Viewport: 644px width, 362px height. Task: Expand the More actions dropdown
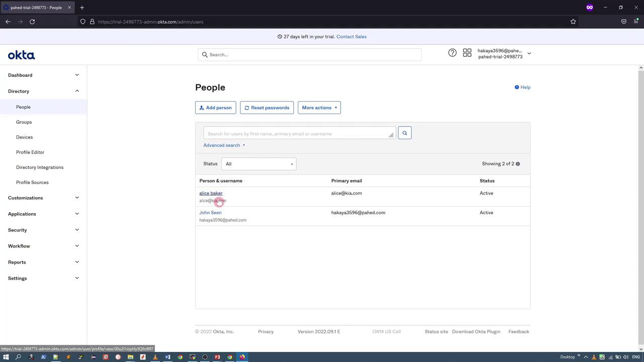point(319,108)
